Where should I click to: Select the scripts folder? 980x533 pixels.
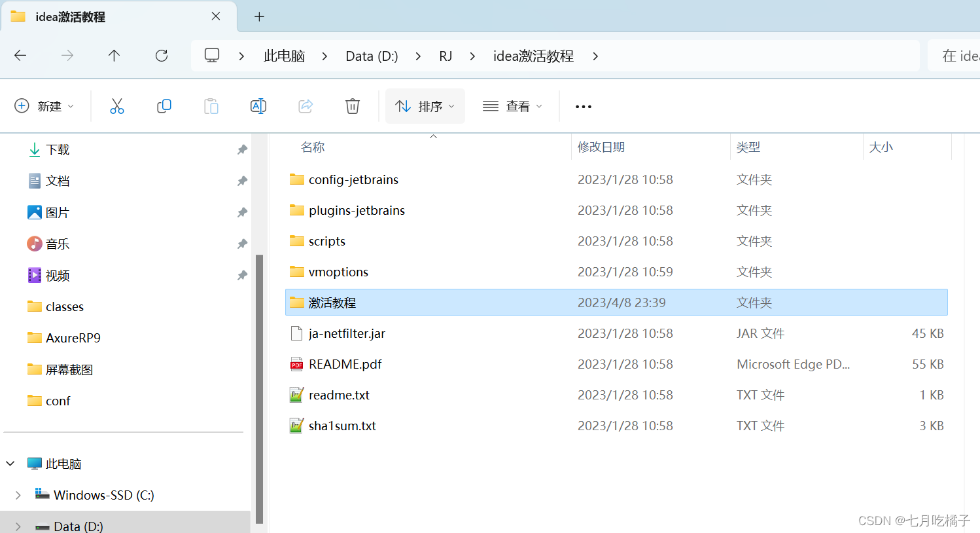(616, 241)
